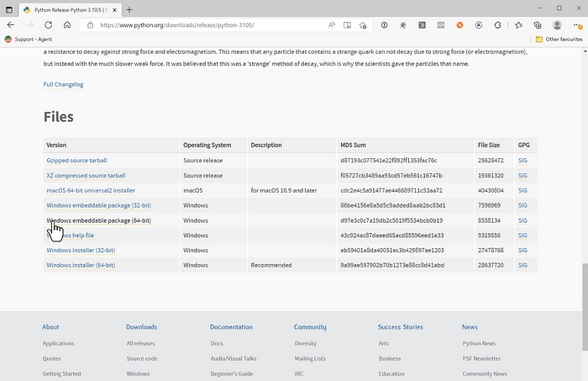
Task: Open the News footer heading
Action: tap(470, 327)
